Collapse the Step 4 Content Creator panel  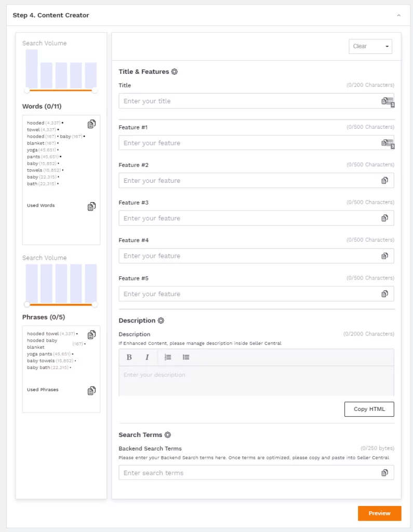tap(398, 16)
